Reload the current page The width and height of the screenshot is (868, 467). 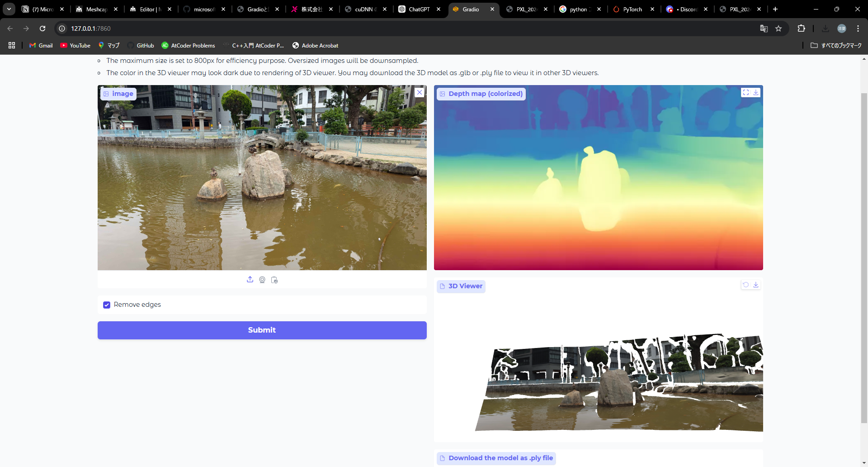click(x=42, y=29)
